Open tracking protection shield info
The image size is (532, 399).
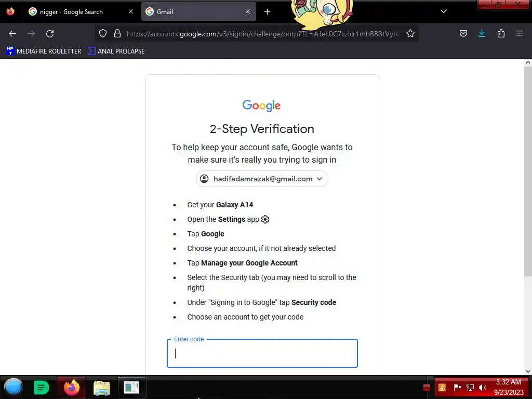pyautogui.click(x=103, y=34)
